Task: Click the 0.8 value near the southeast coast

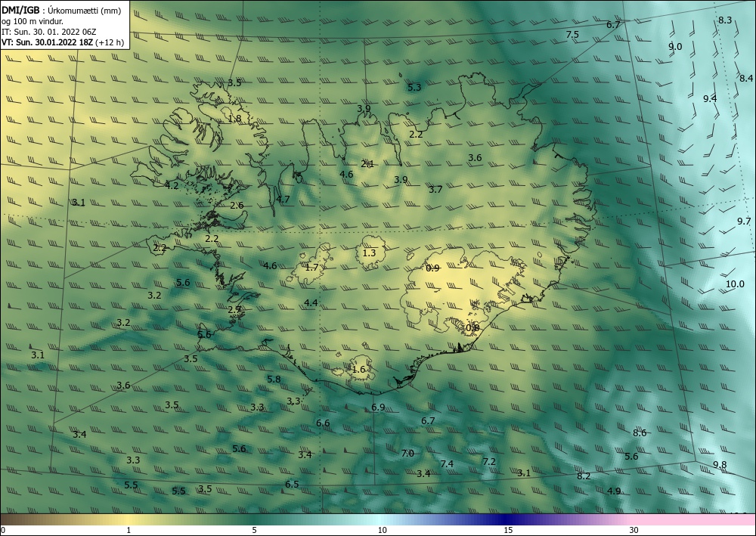Action: pos(472,328)
